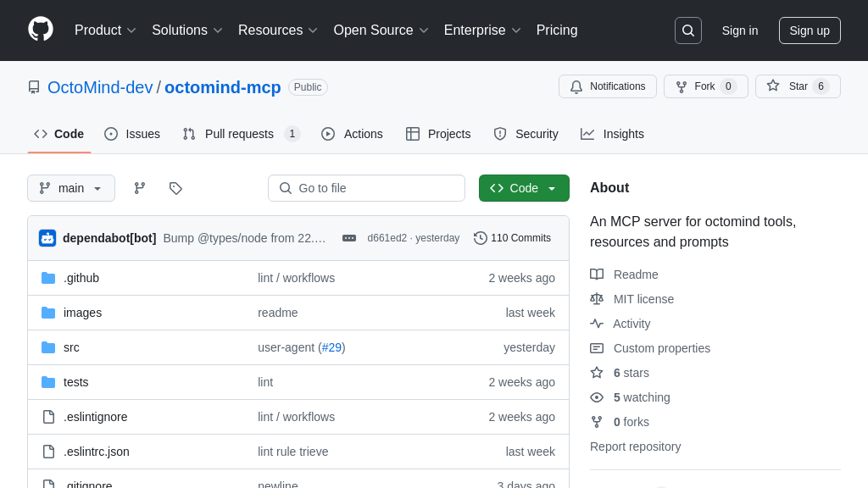
Task: Click the Report repository link
Action: (636, 446)
